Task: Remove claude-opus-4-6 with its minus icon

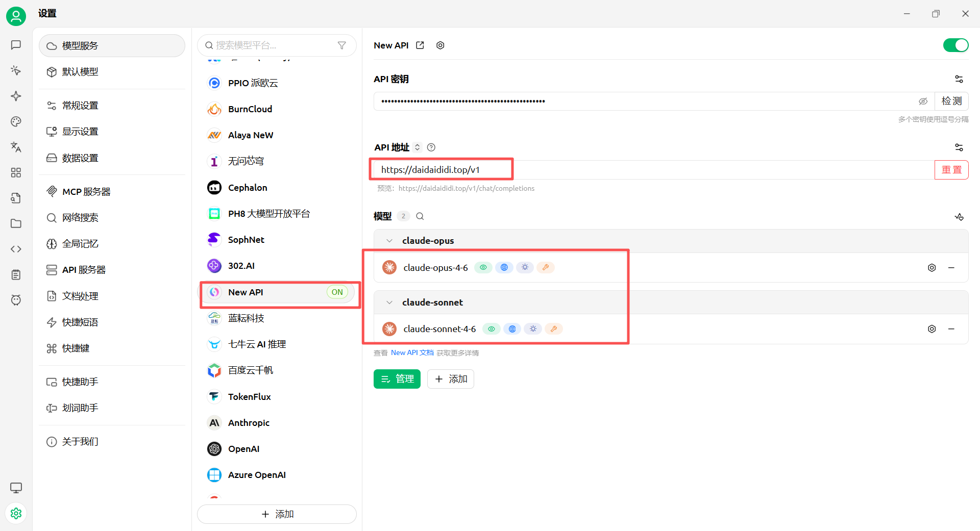Action: click(x=951, y=268)
